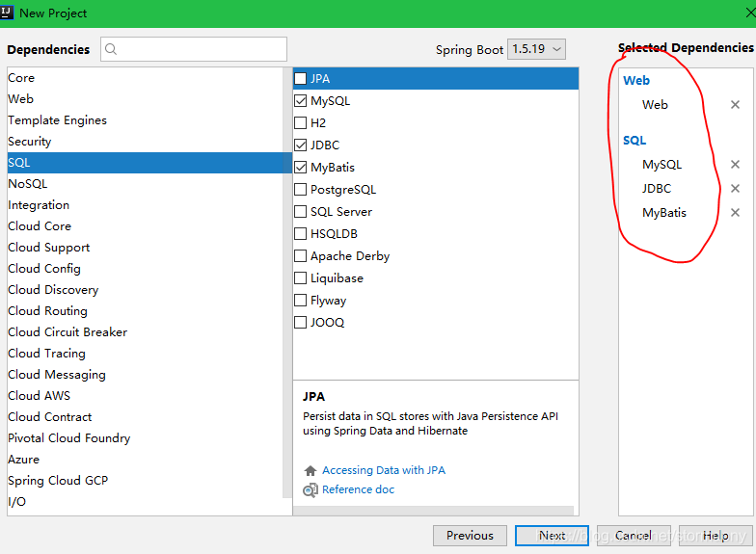756x554 pixels.
Task: Remove Web from selected dependencies
Action: coord(735,104)
